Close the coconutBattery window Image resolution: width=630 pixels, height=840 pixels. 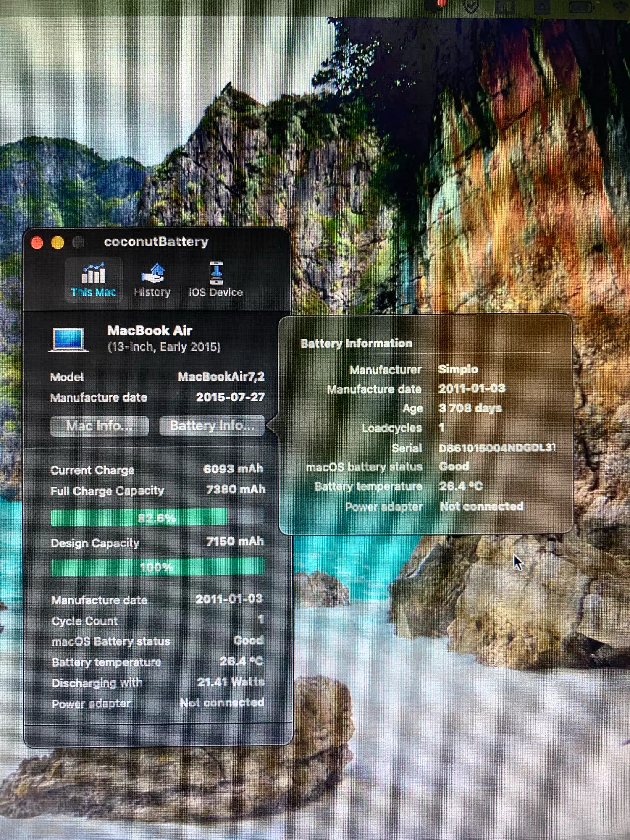pyautogui.click(x=37, y=242)
